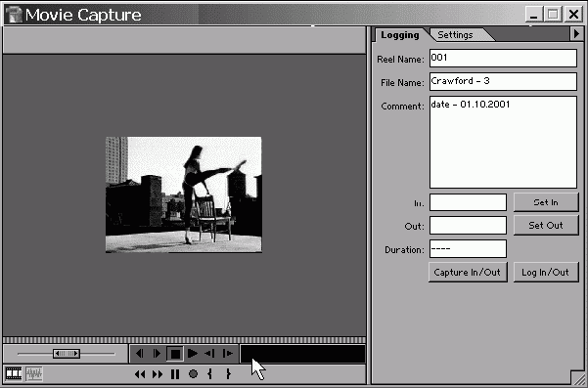
Task: Click the File Name field
Action: [x=503, y=81]
